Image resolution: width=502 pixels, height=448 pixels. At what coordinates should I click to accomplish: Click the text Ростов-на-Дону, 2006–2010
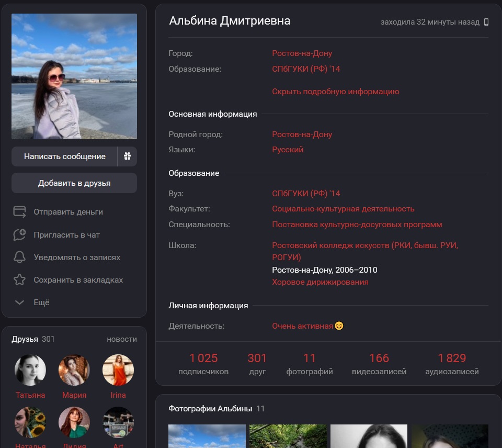(x=325, y=270)
